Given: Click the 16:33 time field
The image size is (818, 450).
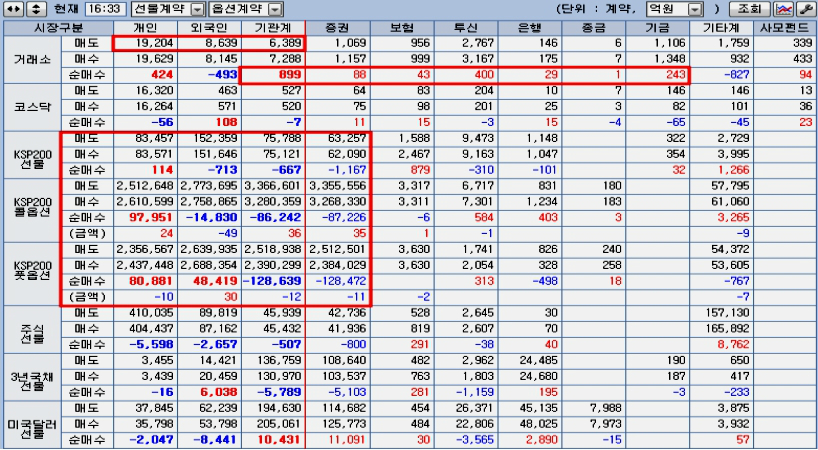Looking at the screenshot, I should [x=106, y=9].
